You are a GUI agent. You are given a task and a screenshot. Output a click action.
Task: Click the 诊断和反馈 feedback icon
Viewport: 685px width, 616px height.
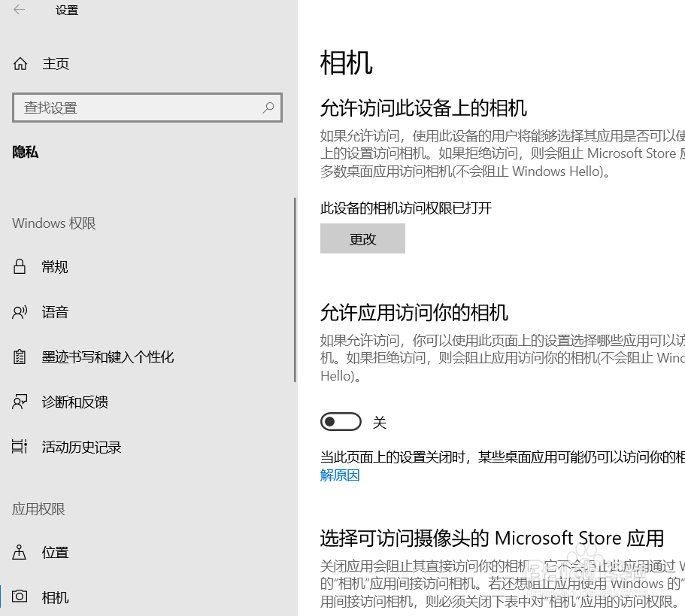pos(19,402)
